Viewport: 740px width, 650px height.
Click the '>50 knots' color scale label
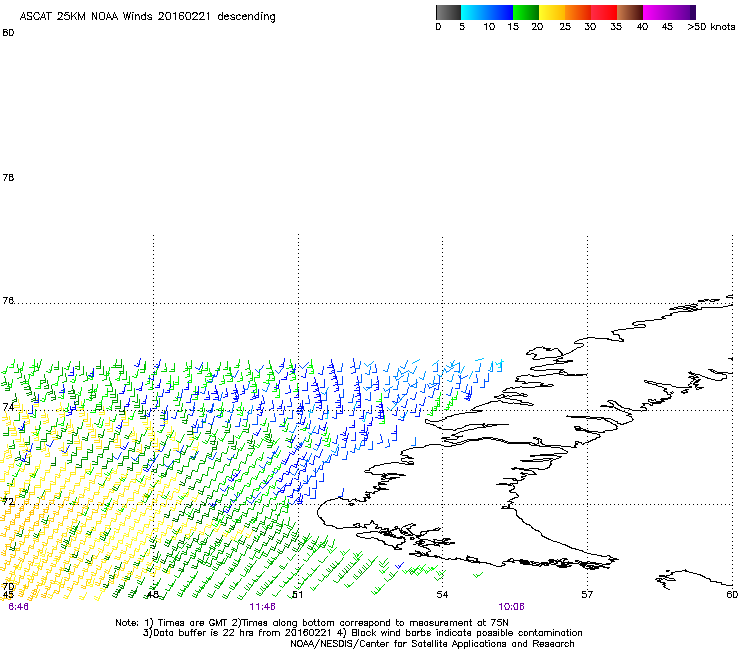tap(711, 27)
